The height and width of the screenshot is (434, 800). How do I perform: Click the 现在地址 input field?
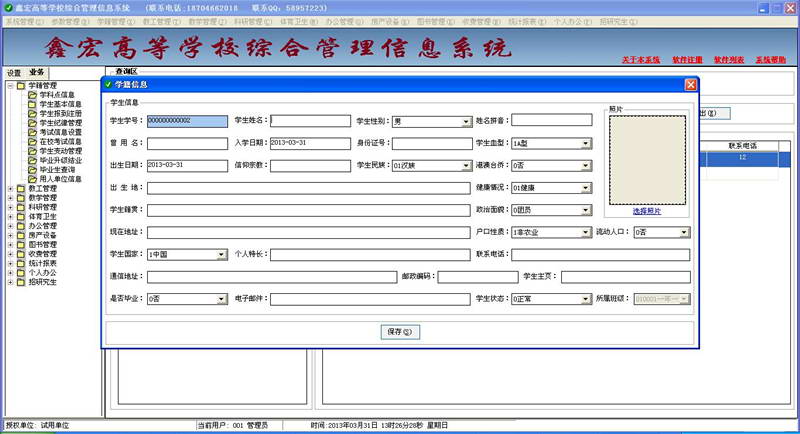(309, 233)
